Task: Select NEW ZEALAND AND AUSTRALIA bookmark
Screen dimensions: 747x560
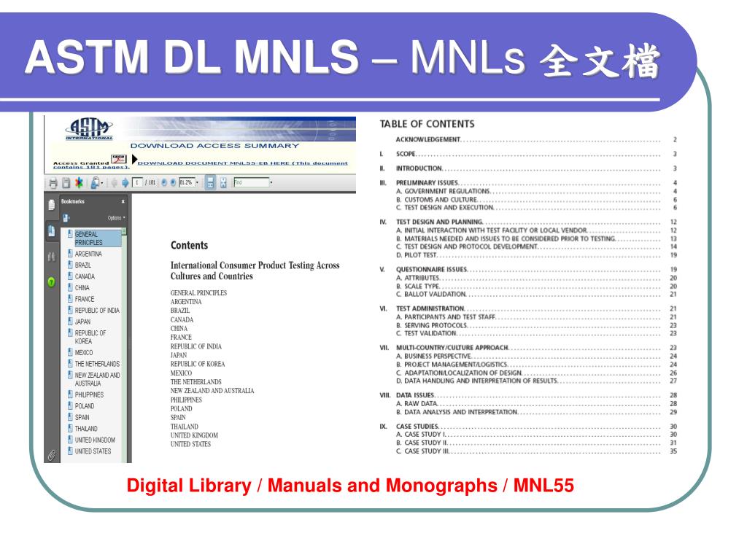Action: (97, 379)
